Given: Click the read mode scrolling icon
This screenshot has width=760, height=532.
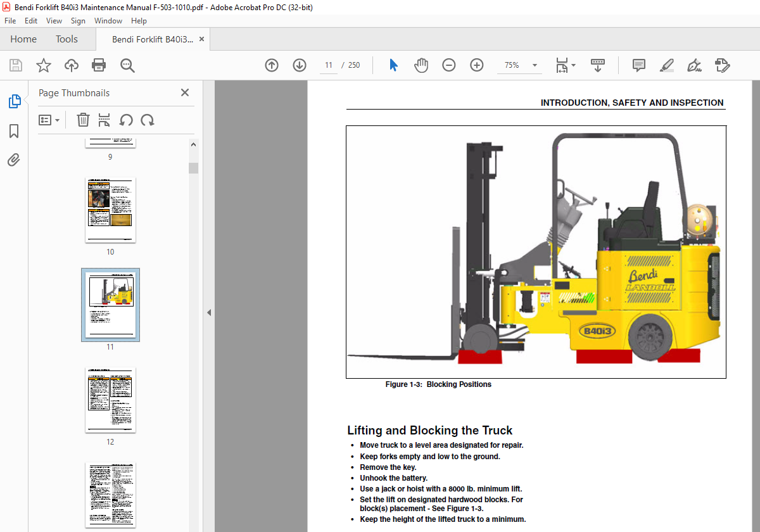Looking at the screenshot, I should click(x=598, y=65).
